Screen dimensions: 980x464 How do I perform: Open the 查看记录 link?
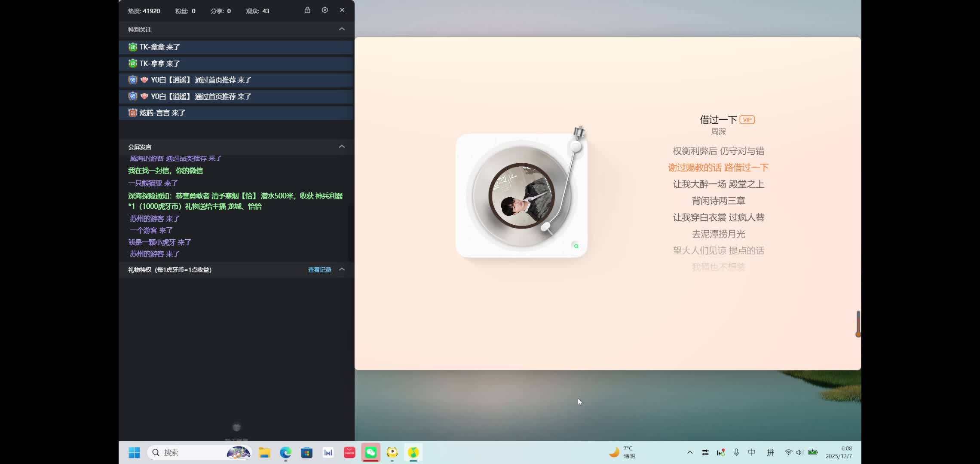pos(319,270)
